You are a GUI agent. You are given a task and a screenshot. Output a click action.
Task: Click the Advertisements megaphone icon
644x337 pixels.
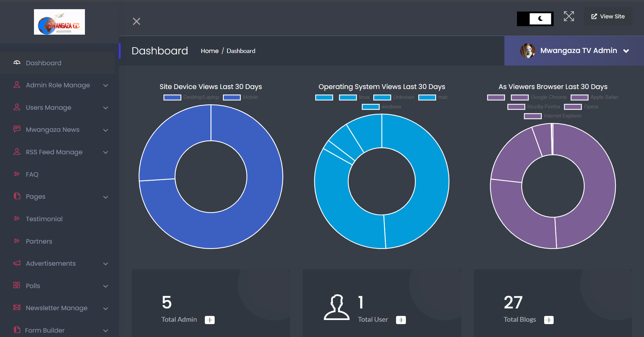coord(17,263)
